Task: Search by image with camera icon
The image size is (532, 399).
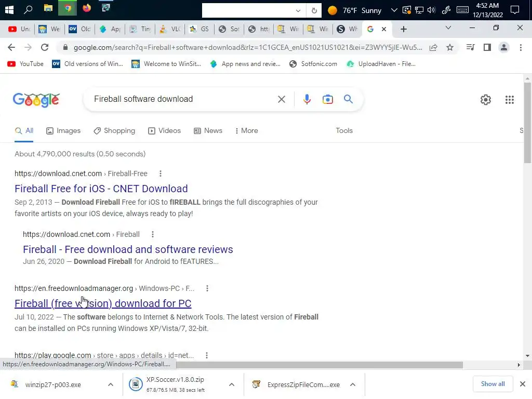Action: pos(327,99)
